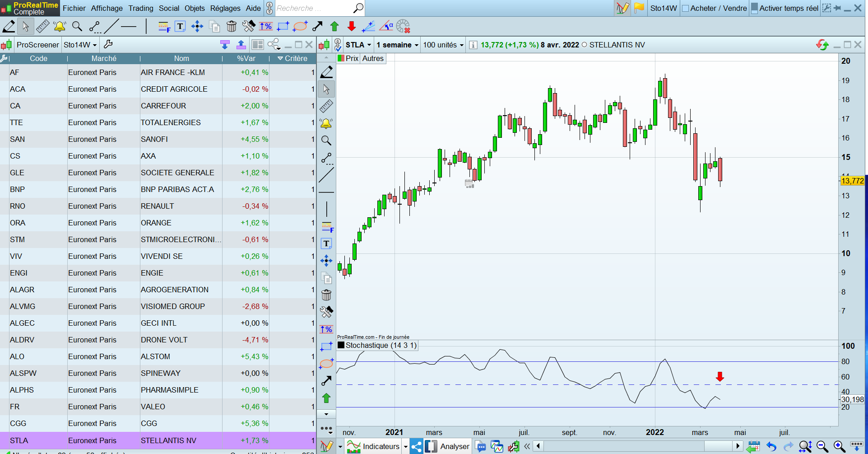Open chart info icon beside the price
This screenshot has width=868, height=454.
473,45
